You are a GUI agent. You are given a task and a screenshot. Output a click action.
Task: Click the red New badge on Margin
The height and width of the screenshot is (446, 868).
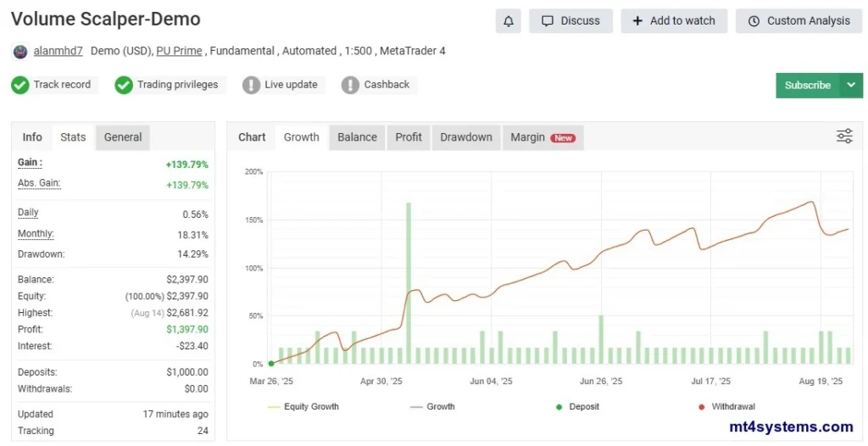click(563, 138)
